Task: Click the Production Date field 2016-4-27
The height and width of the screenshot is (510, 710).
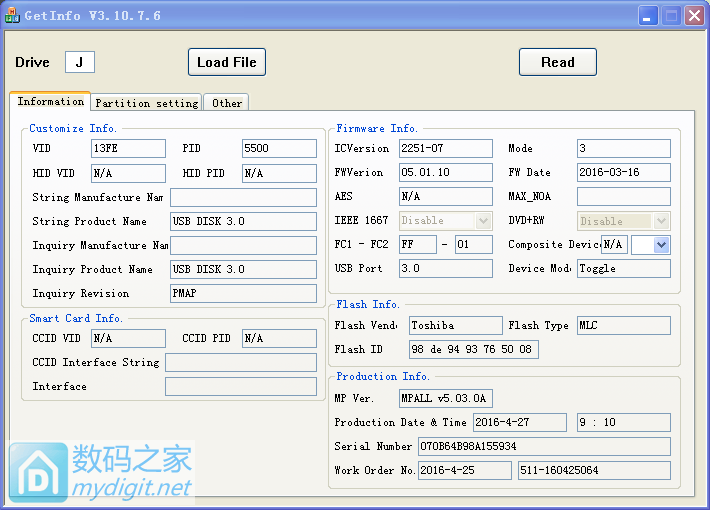Action: (x=520, y=423)
